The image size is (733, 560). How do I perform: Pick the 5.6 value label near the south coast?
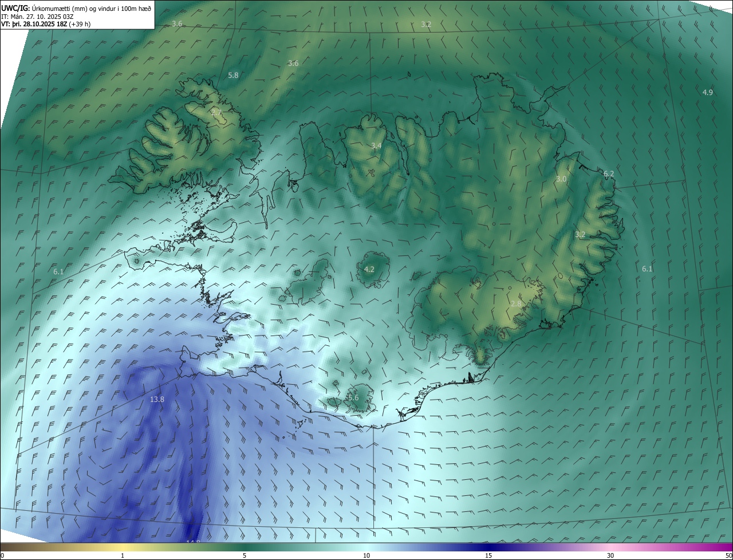(x=353, y=397)
